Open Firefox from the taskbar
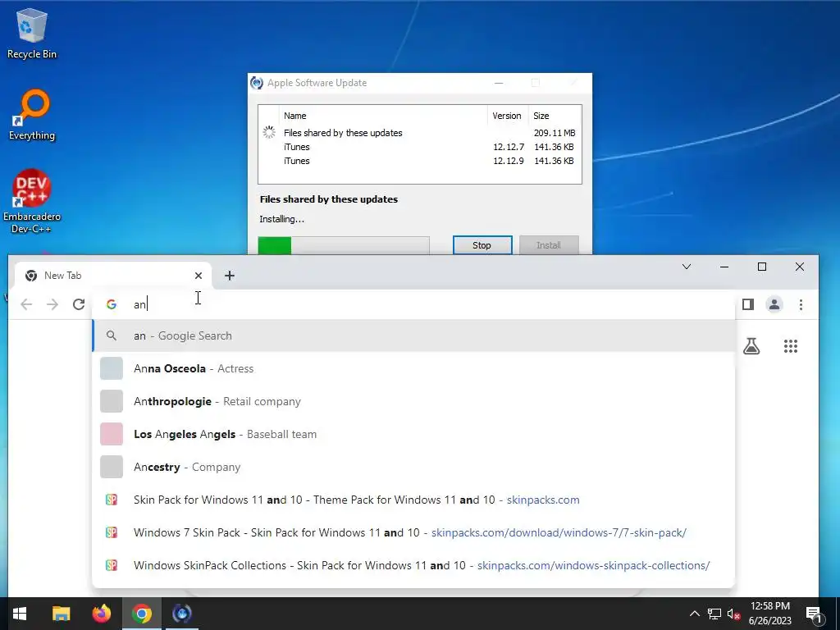 click(101, 614)
